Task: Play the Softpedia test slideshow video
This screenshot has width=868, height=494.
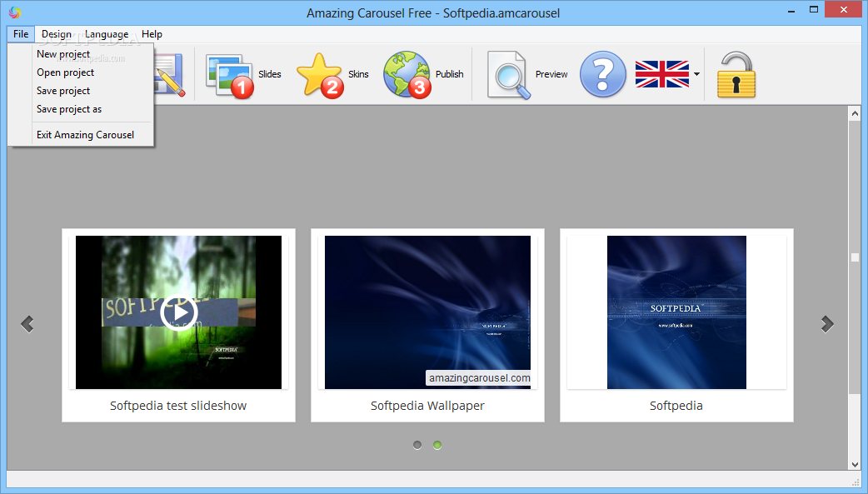Action: click(x=179, y=312)
